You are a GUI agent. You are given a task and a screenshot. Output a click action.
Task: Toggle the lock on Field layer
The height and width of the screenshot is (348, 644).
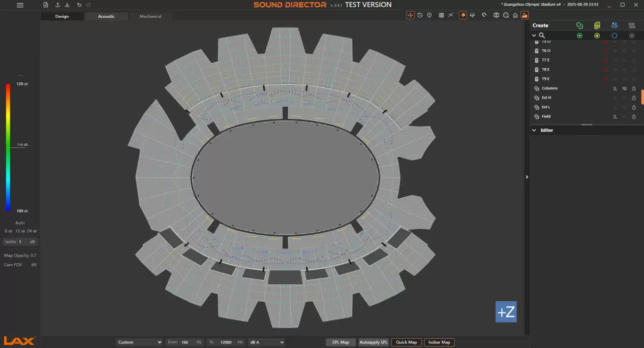coord(634,116)
